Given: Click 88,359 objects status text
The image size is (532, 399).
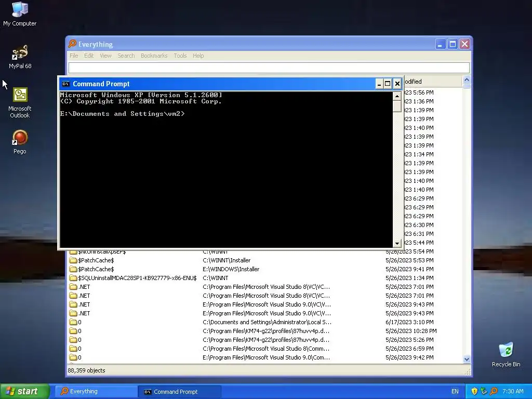Looking at the screenshot, I should (x=87, y=370).
